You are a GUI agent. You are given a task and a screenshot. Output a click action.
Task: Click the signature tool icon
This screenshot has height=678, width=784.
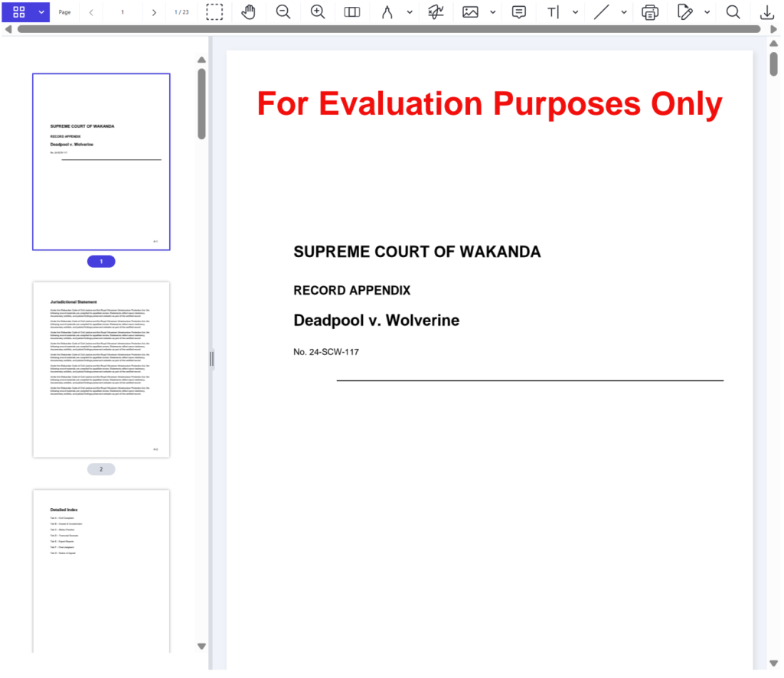click(x=436, y=12)
